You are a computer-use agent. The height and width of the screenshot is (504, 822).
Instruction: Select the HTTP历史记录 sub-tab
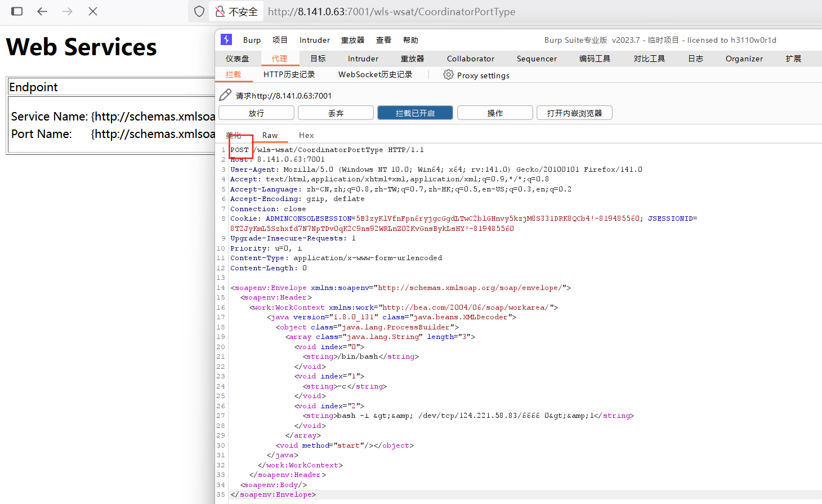pos(289,74)
